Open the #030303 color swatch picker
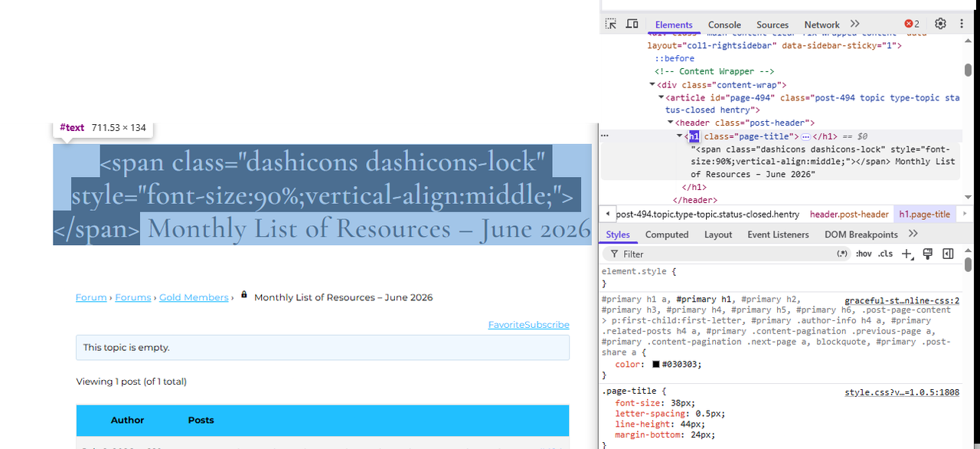The height and width of the screenshot is (449, 980). (x=656, y=365)
